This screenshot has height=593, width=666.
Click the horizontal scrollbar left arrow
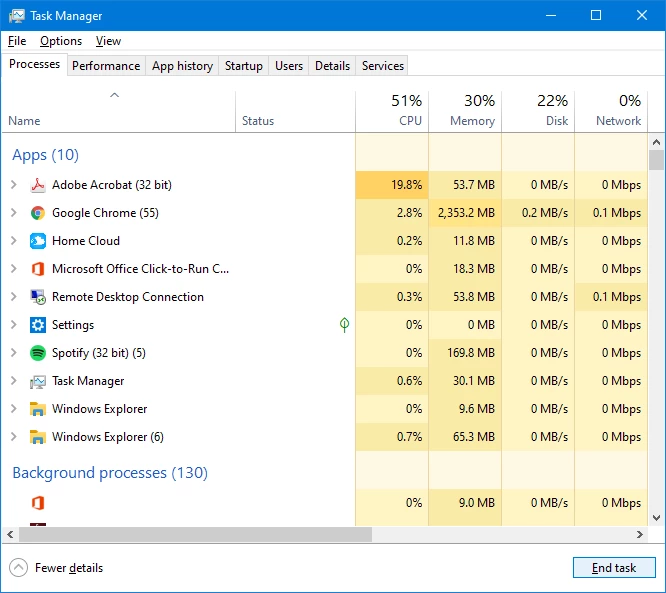coord(10,534)
